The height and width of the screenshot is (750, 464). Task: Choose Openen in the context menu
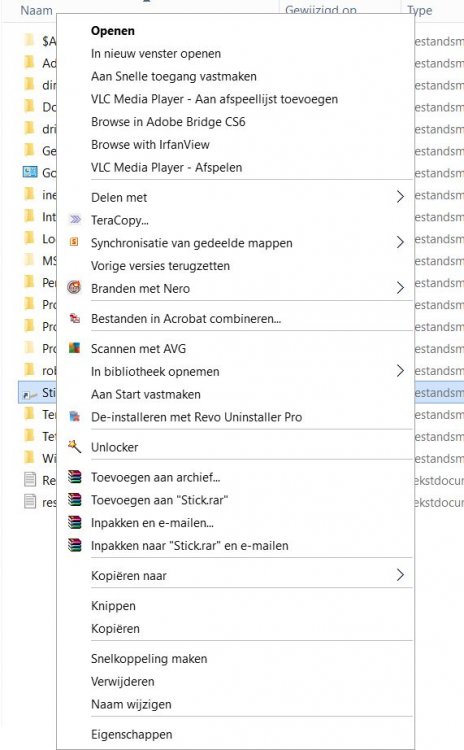tap(113, 31)
